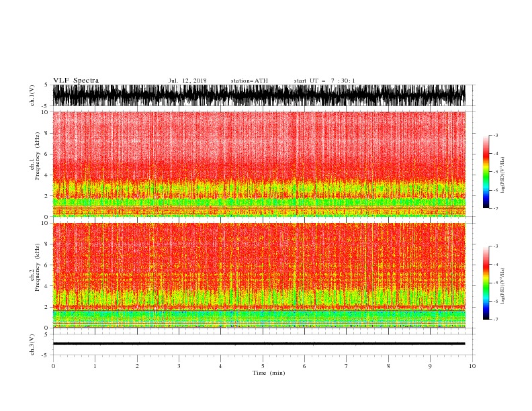Click the time axis tick label "1"
532x411 pixels.
click(x=95, y=366)
